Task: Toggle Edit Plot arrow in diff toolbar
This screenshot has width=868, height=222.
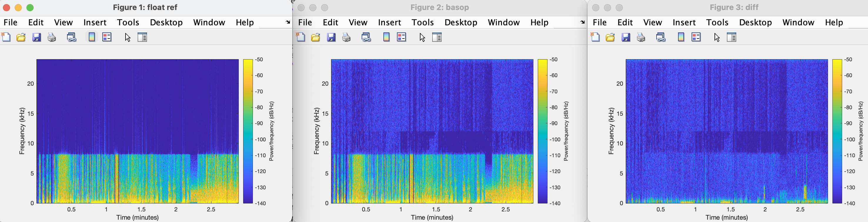Action: (717, 37)
